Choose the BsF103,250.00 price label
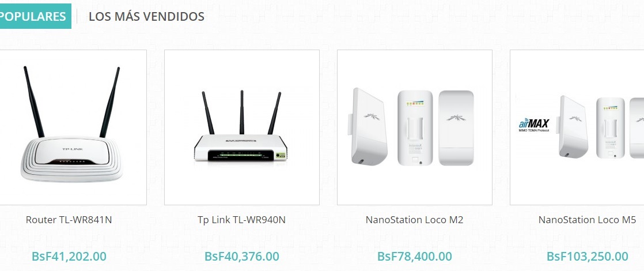 tap(588, 256)
